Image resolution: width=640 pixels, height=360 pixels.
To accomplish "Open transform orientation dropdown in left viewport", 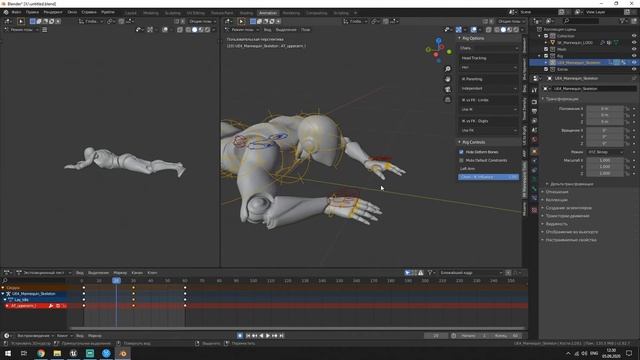I will click(x=91, y=21).
